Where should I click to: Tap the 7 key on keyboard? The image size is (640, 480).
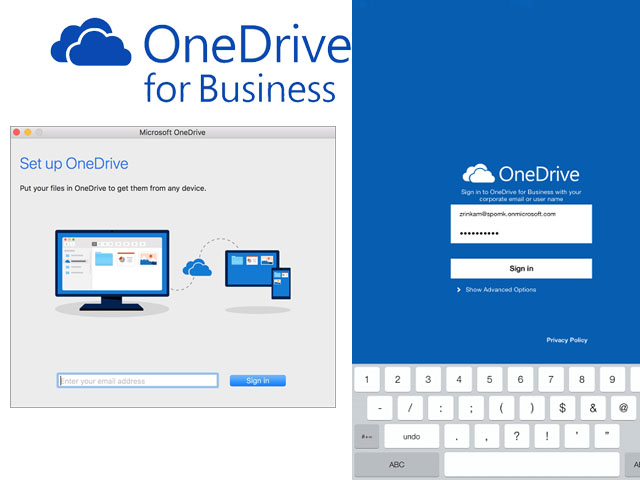coord(551,379)
